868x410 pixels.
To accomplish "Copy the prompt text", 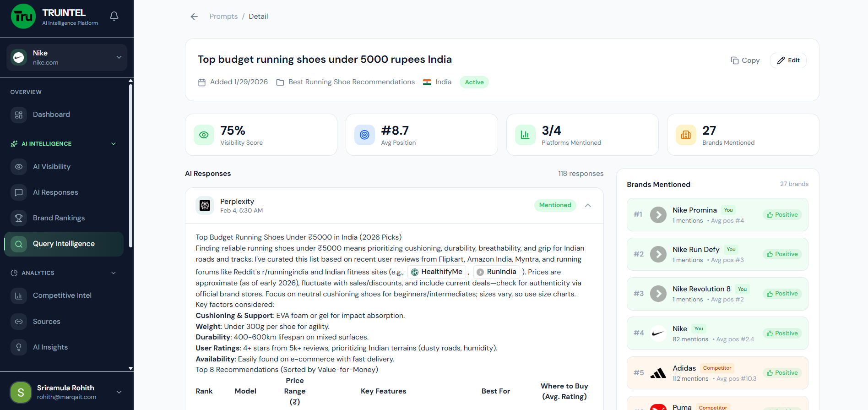I will (745, 60).
